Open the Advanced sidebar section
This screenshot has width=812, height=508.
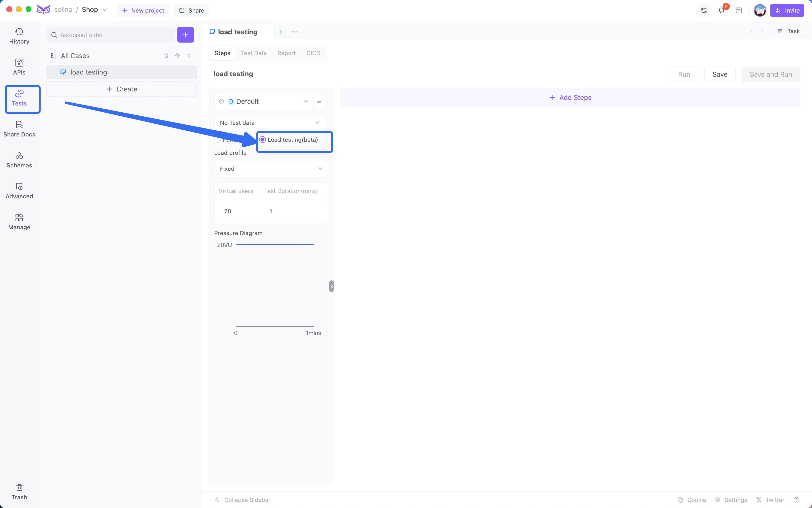click(19, 191)
